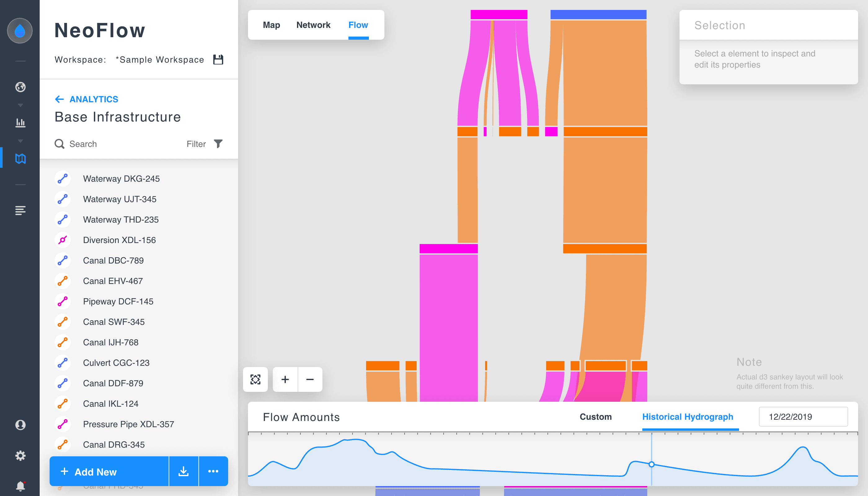Click the Canal EHV-467 orange icon
Image resolution: width=868 pixels, height=496 pixels.
63,281
